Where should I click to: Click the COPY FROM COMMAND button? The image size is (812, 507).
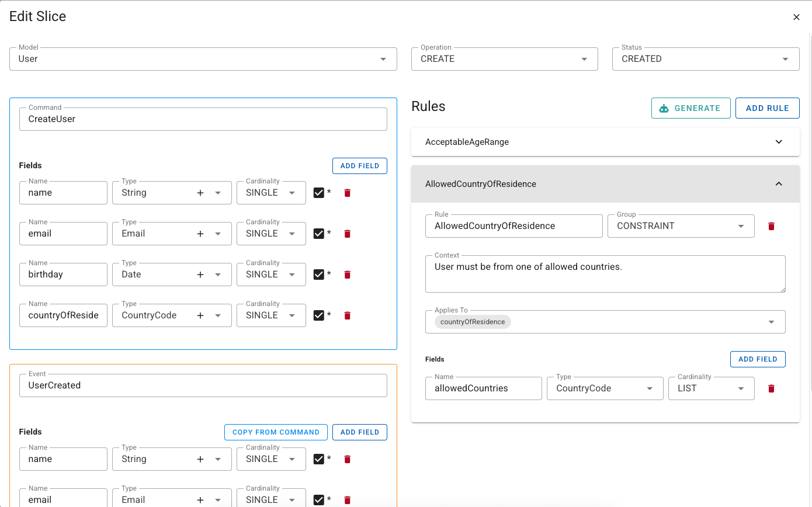click(276, 432)
